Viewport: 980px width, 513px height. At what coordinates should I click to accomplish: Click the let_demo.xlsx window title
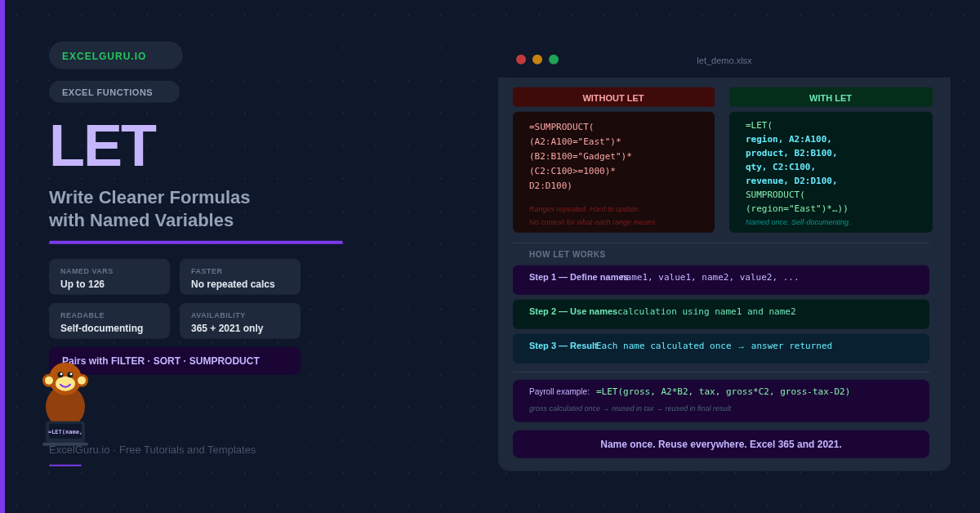tap(724, 60)
